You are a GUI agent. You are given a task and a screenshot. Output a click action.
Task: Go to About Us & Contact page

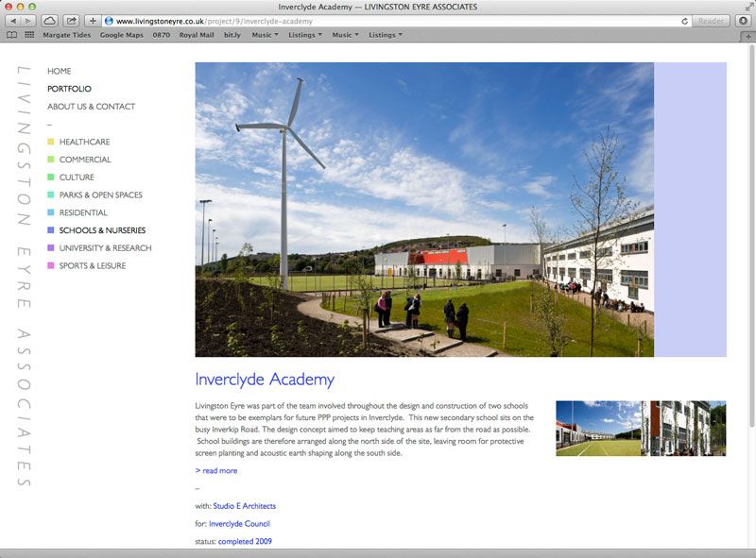tap(91, 107)
